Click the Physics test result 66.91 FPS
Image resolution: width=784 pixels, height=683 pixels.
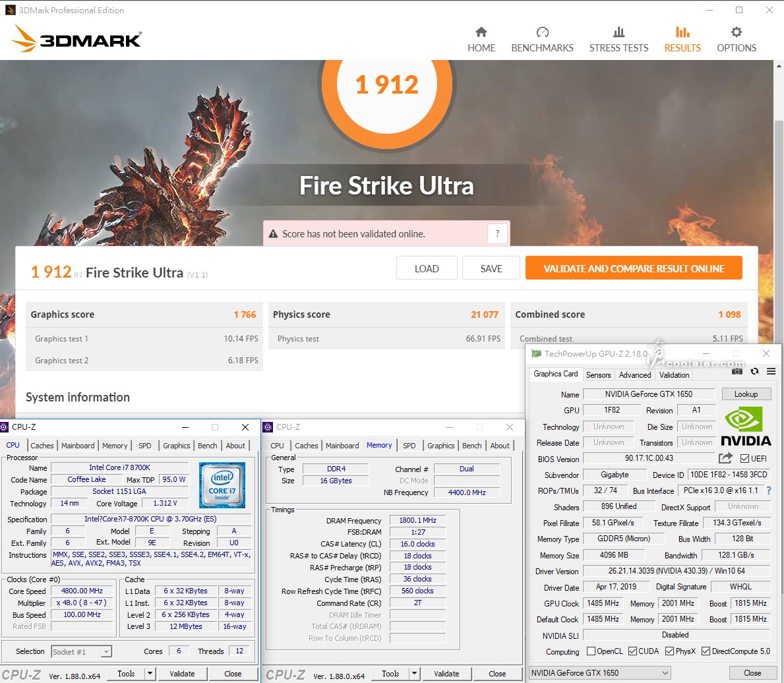pos(483,338)
